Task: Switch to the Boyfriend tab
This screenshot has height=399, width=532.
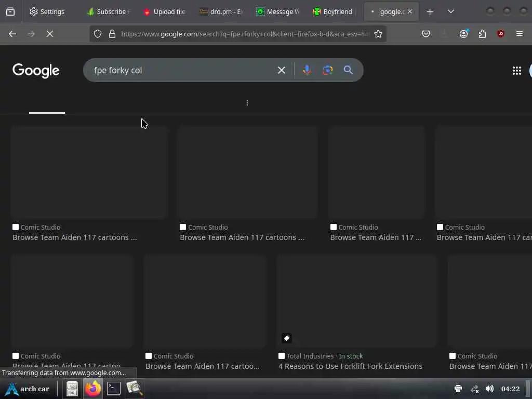Action: 335,11
